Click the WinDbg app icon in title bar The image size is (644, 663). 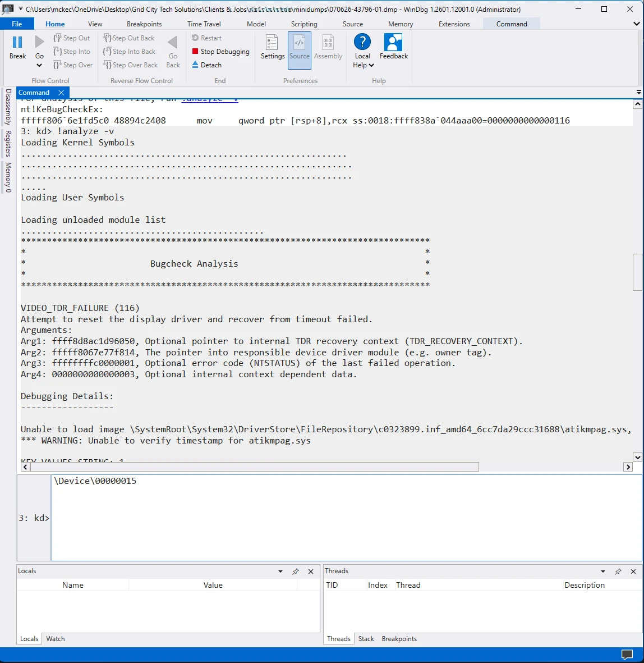(x=8, y=9)
